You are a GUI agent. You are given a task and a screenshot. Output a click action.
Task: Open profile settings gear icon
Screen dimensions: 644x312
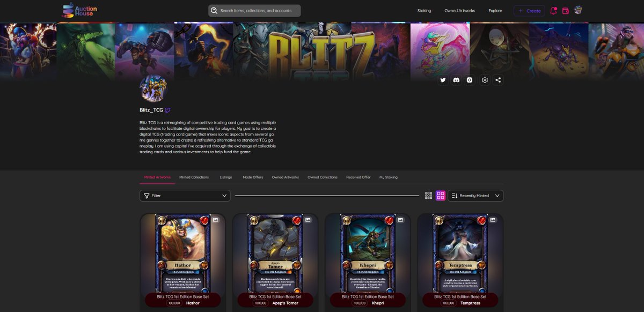[485, 80]
